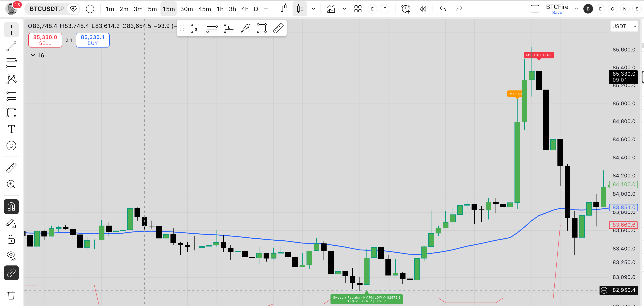Expand the chart style dropdown arrow
Screen dimensions: 644x306
click(313, 9)
